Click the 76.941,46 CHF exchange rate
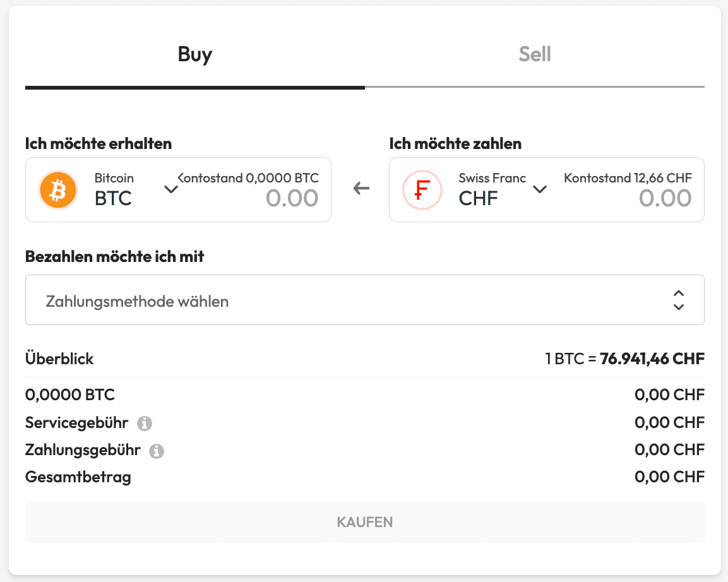 click(x=652, y=359)
